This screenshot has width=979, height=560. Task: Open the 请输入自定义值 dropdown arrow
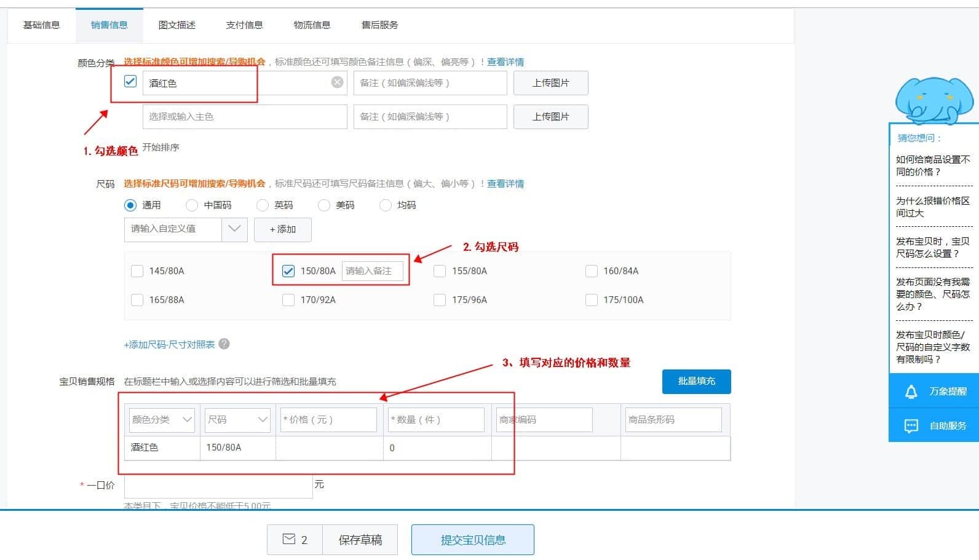coord(234,229)
